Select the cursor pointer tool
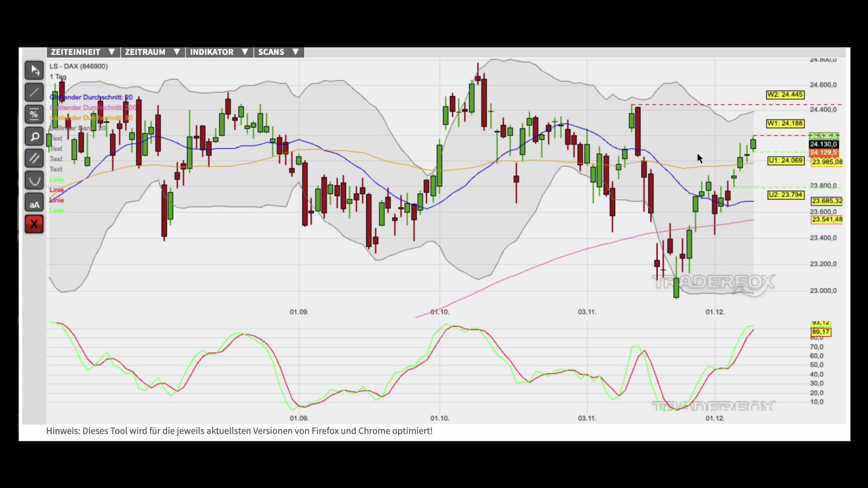This screenshot has height=488, width=868. [x=34, y=70]
